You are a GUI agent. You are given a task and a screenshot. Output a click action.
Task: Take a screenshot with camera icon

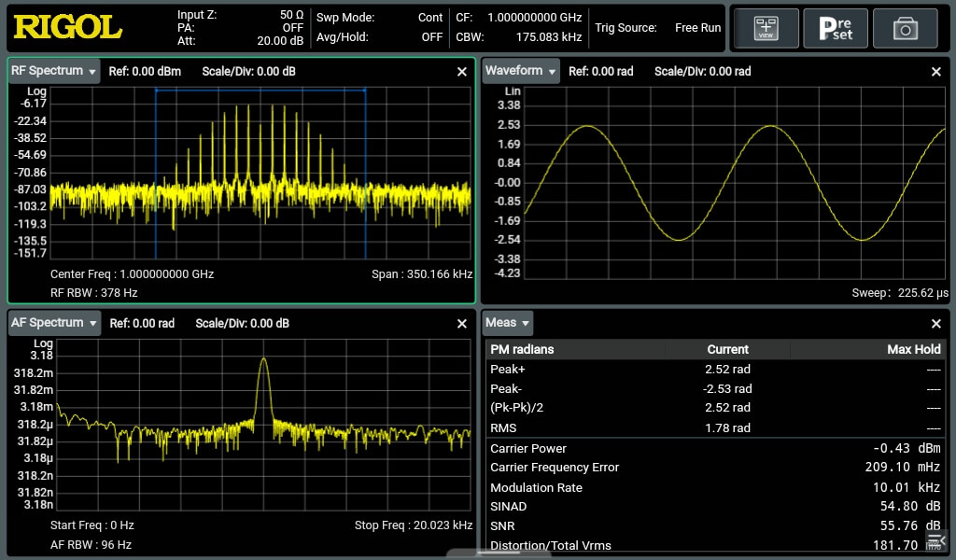906,28
